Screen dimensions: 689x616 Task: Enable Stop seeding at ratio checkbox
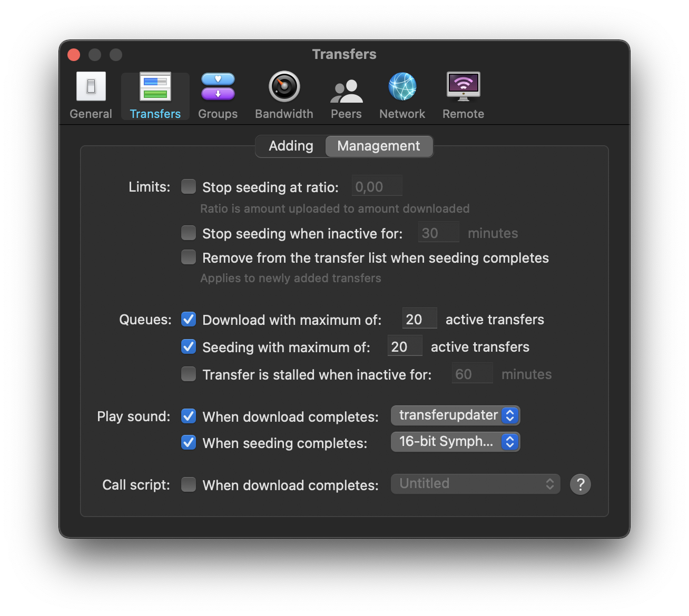(189, 187)
